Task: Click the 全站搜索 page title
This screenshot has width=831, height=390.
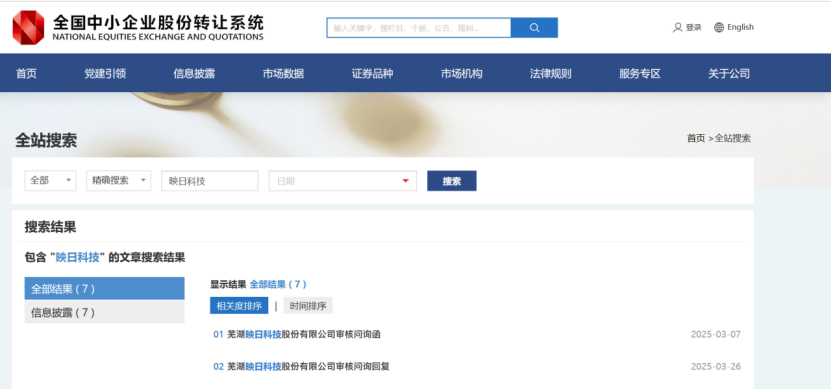Action: [x=46, y=140]
